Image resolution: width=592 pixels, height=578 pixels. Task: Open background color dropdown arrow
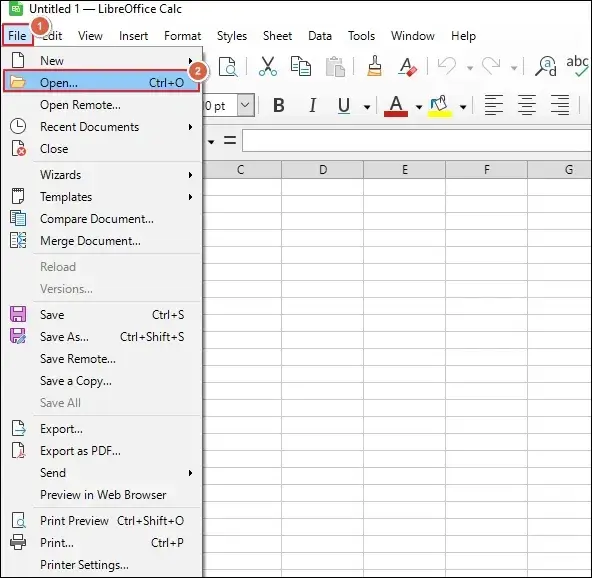tap(463, 107)
